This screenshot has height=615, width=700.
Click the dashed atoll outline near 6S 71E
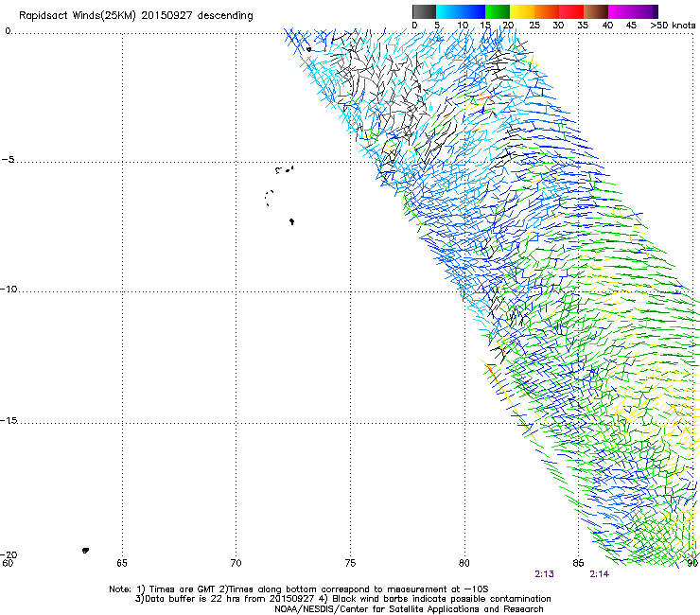click(269, 198)
